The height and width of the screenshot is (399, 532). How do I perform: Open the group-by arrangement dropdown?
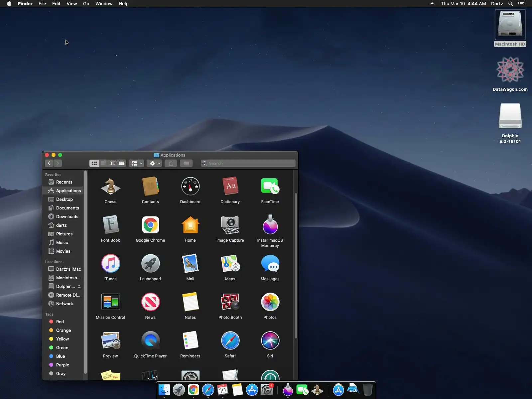point(136,163)
